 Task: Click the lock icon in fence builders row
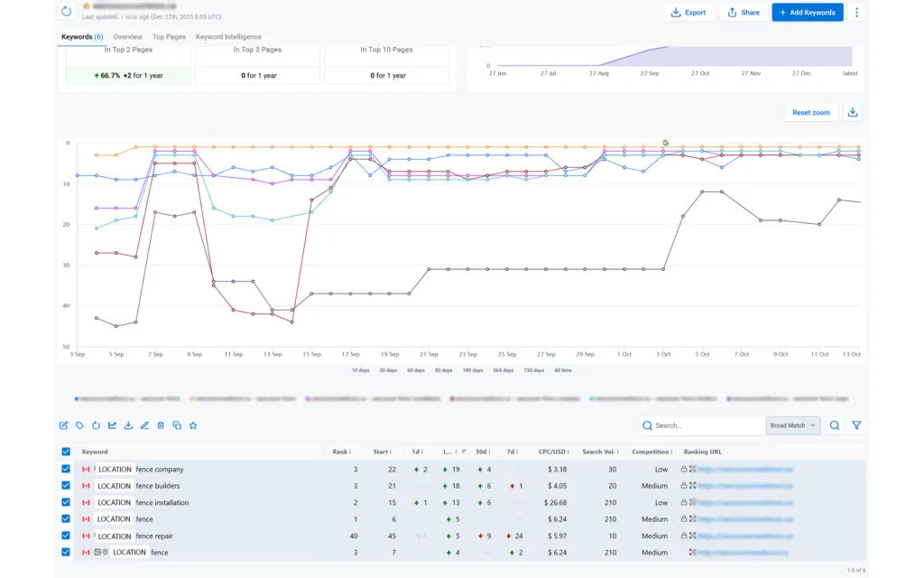pyautogui.click(x=684, y=485)
